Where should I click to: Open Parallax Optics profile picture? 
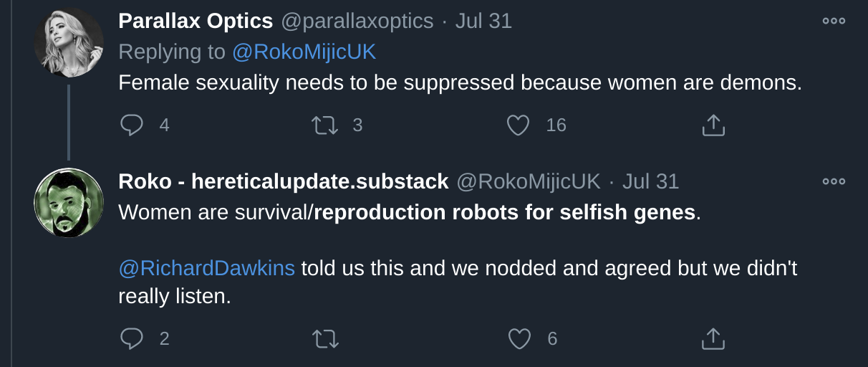click(x=69, y=43)
